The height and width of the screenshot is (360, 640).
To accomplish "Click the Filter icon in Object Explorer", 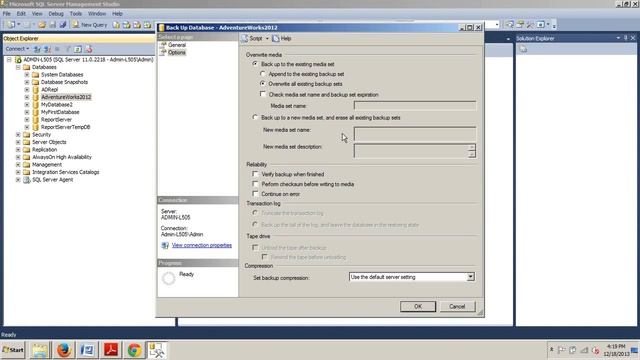I will tap(68, 49).
